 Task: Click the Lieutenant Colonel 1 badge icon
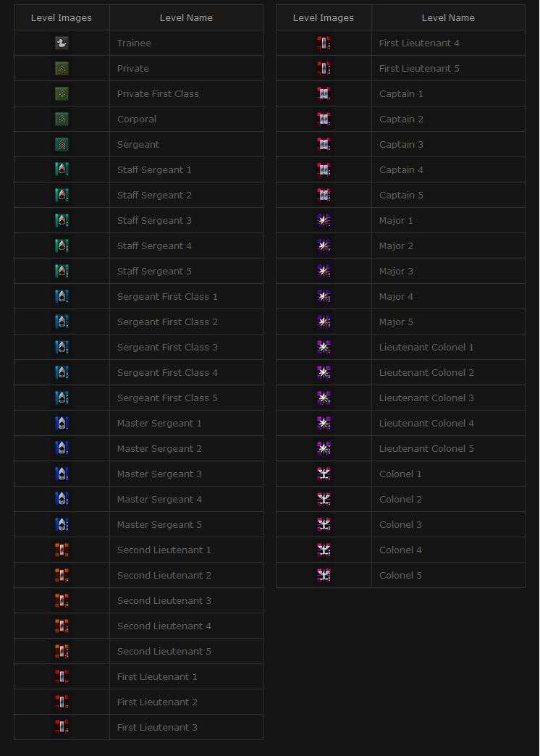(324, 348)
